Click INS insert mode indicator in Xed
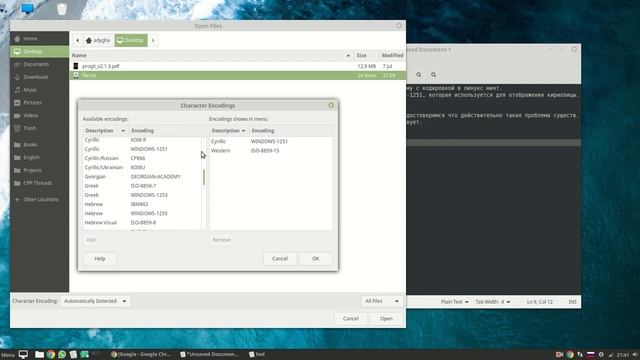The width and height of the screenshot is (640, 360). (x=572, y=302)
